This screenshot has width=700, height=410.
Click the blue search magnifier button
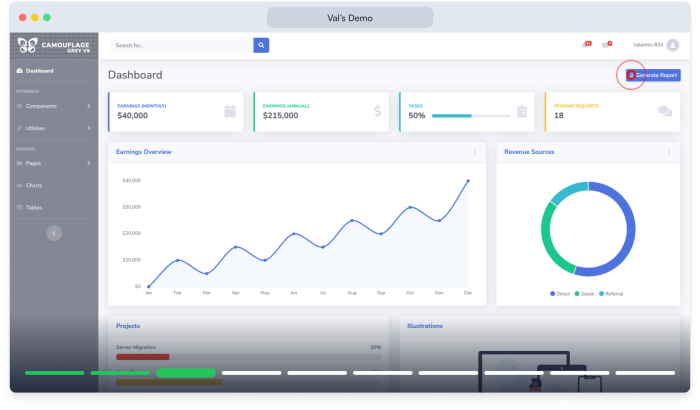click(261, 45)
